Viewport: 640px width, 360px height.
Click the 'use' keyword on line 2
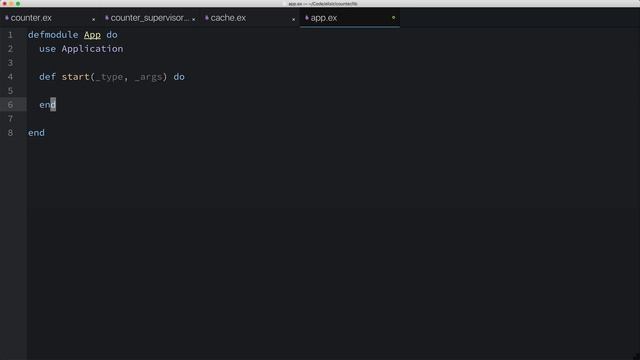[x=47, y=49]
